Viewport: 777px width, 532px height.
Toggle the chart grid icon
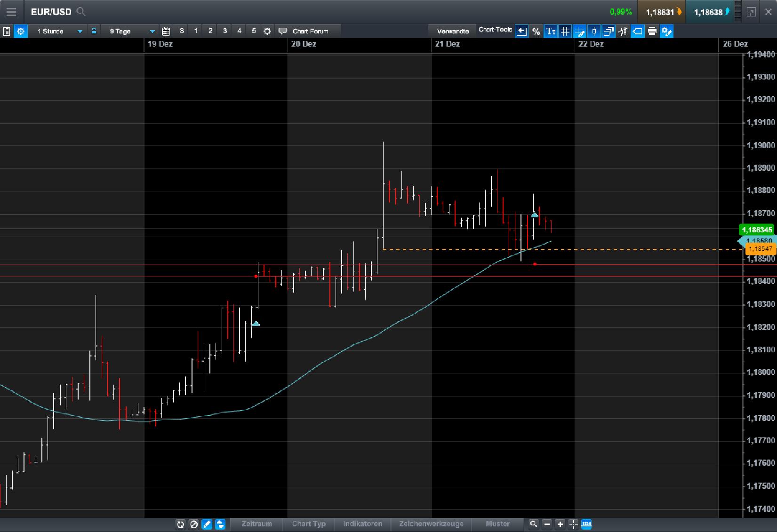click(x=565, y=31)
